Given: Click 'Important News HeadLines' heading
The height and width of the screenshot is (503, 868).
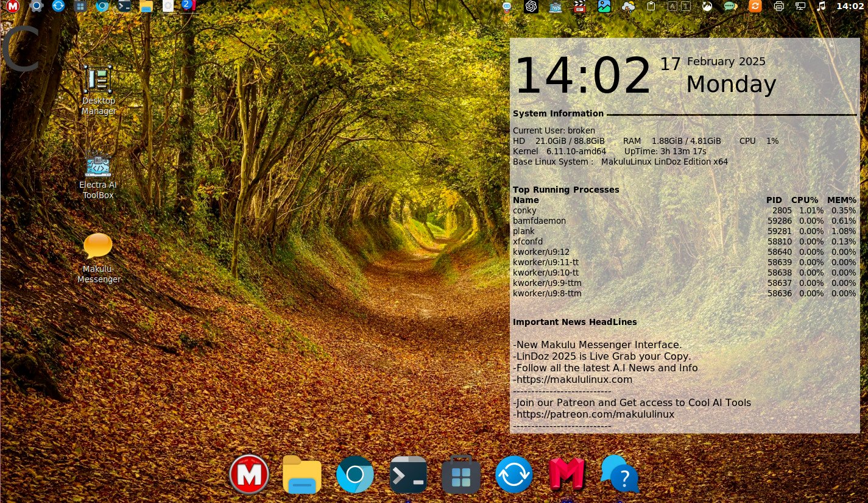Looking at the screenshot, I should click(x=574, y=322).
